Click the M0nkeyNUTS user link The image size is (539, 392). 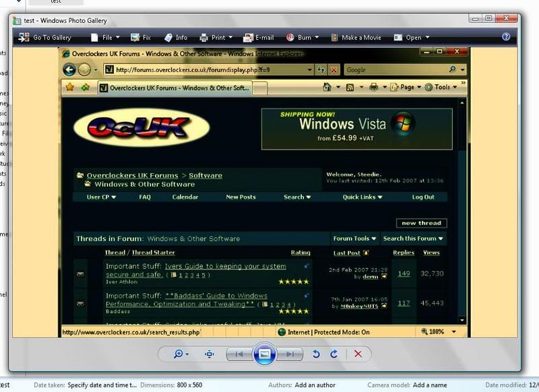359,306
